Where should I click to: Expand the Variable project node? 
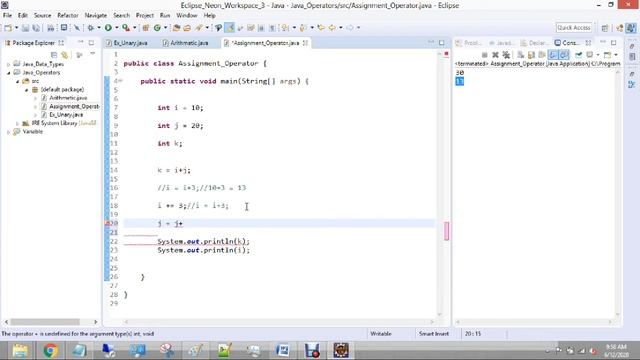(9, 132)
